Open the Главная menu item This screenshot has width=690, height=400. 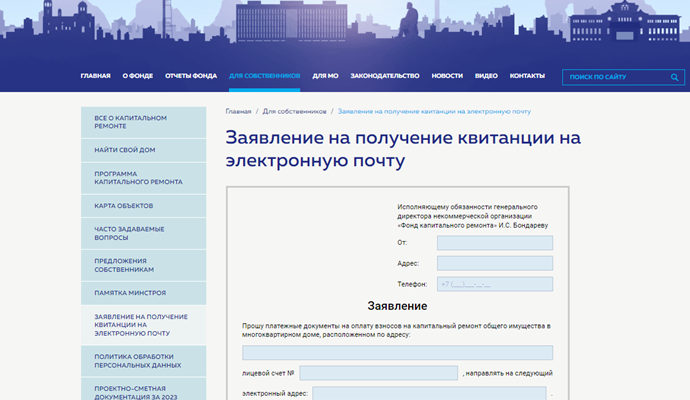pos(95,76)
